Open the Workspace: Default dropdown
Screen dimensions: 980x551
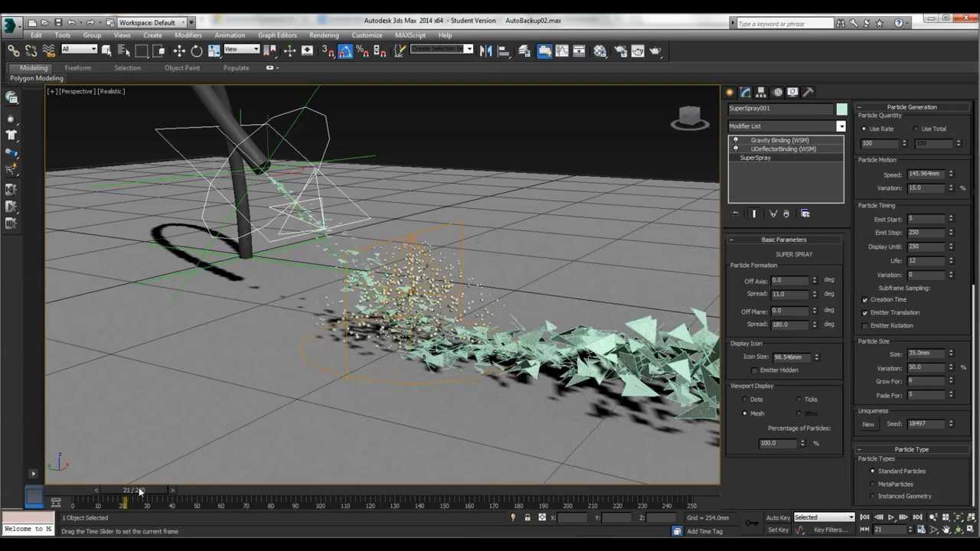tap(153, 22)
